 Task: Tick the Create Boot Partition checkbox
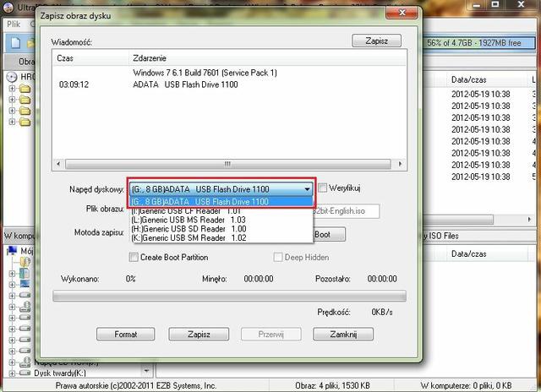(134, 257)
